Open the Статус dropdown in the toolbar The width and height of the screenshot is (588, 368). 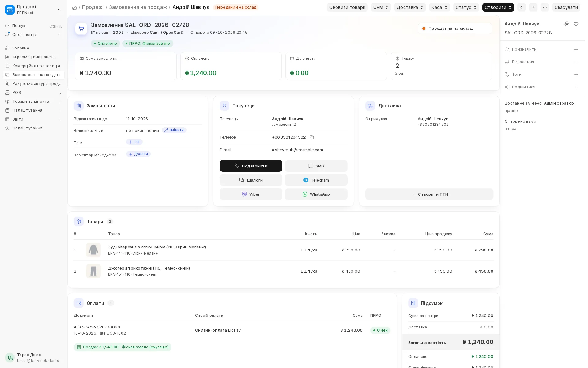(x=466, y=7)
